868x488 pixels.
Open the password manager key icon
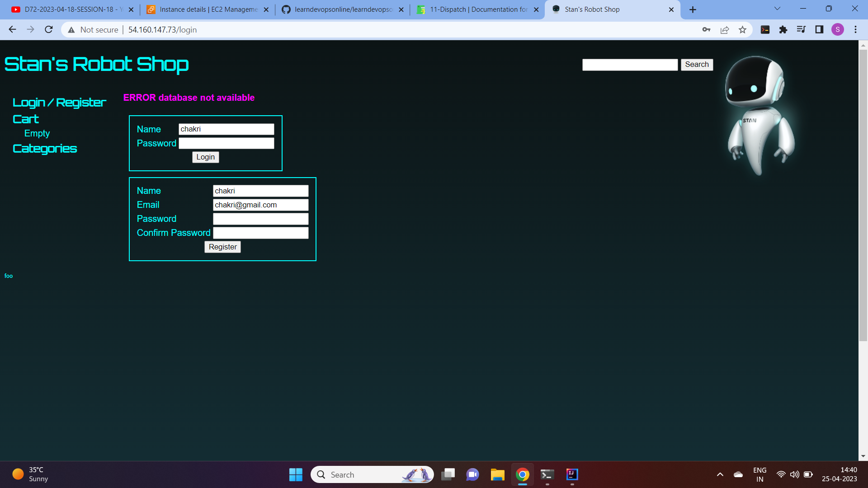[707, 29]
